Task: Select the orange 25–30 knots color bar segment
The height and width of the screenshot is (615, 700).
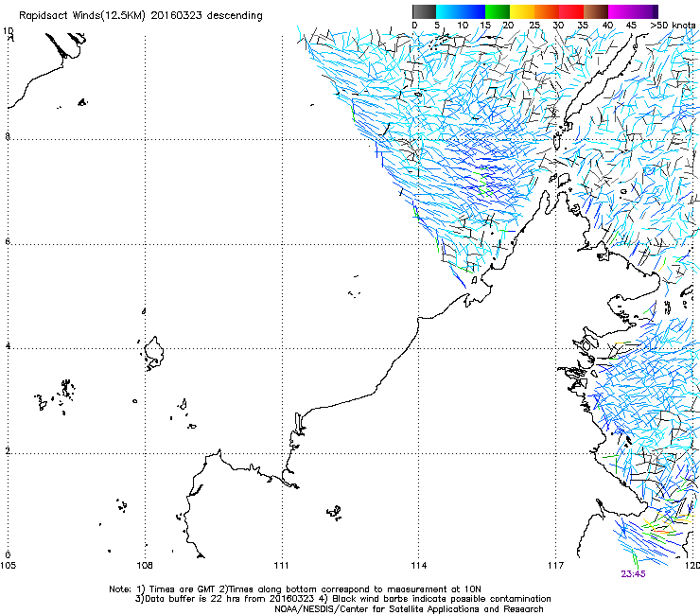Action: coord(547,11)
